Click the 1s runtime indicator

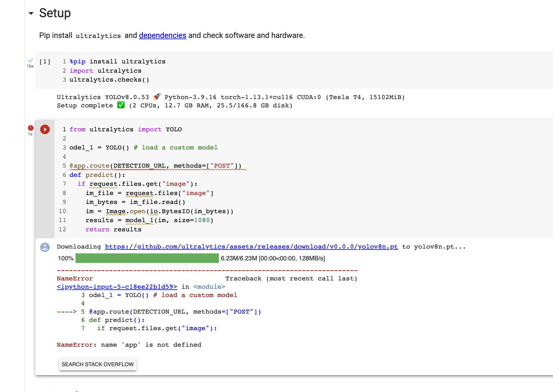(x=30, y=134)
